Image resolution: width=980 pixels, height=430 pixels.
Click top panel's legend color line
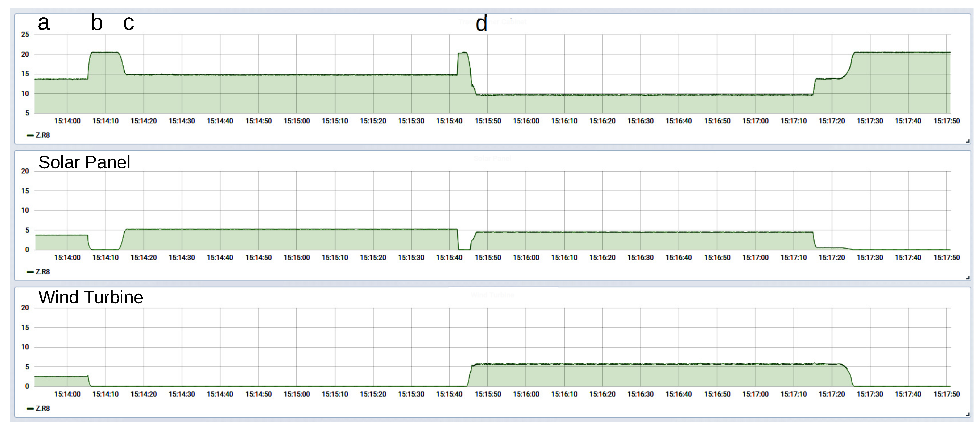pos(30,136)
